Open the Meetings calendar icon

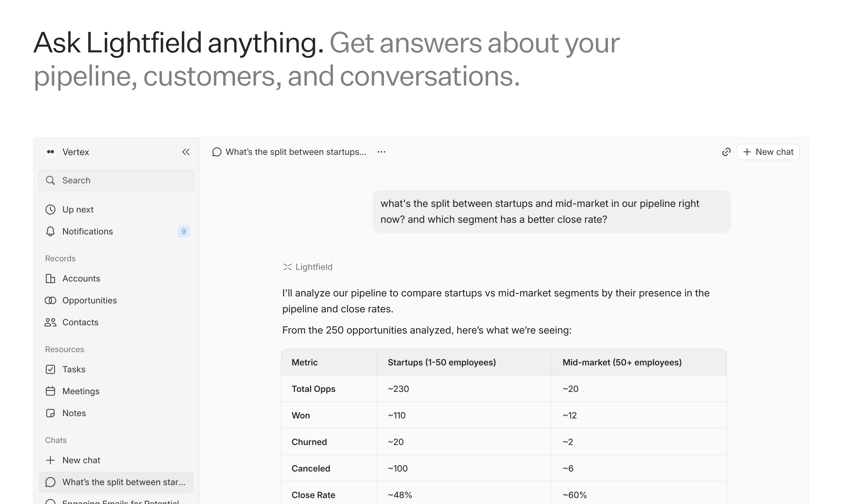50,391
